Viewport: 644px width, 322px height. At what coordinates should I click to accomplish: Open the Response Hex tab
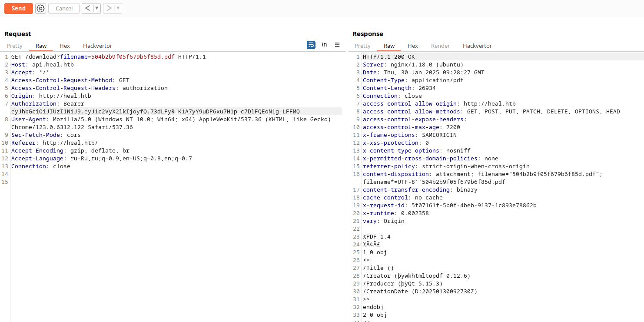pyautogui.click(x=413, y=46)
